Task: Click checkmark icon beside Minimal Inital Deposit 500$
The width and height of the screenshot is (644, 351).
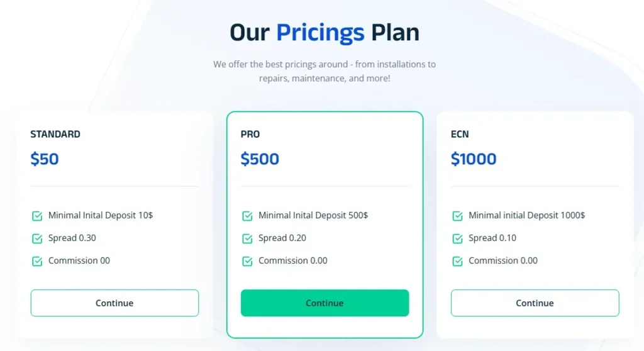Action: coord(247,216)
